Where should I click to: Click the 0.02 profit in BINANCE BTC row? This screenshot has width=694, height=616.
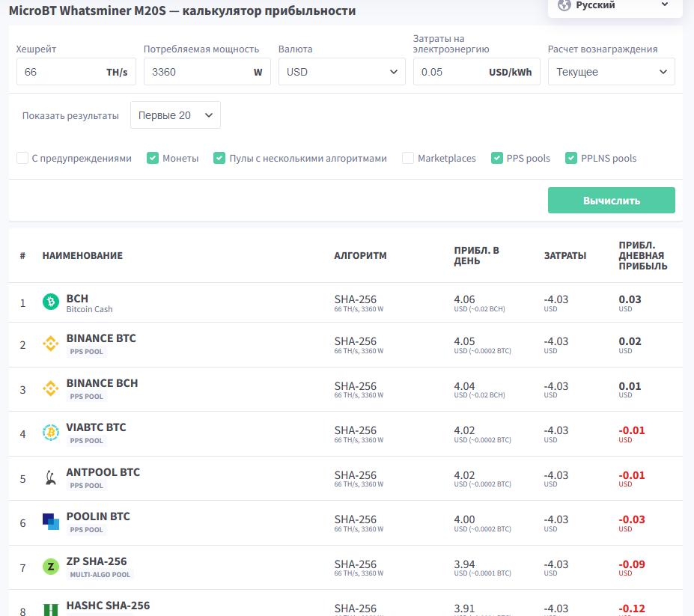630,341
